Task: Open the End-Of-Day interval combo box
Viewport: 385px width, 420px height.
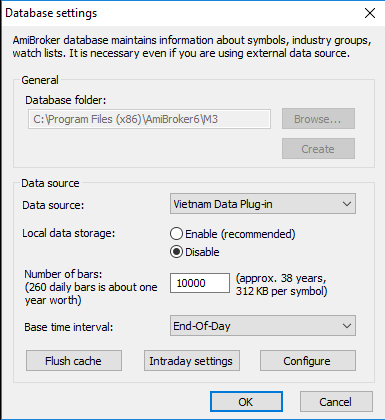Action: (263, 326)
